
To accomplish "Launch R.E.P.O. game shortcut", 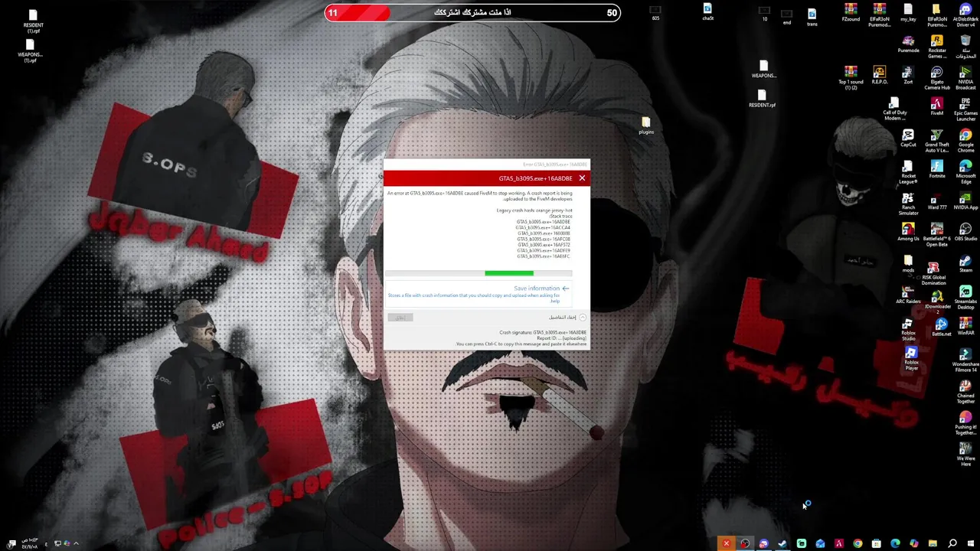I will click(880, 75).
